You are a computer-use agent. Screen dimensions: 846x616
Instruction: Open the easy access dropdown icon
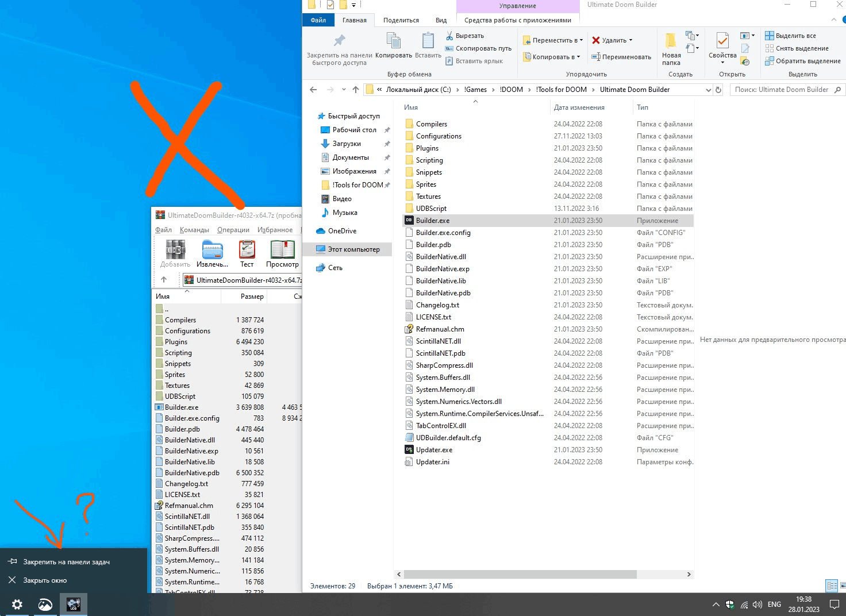point(693,49)
